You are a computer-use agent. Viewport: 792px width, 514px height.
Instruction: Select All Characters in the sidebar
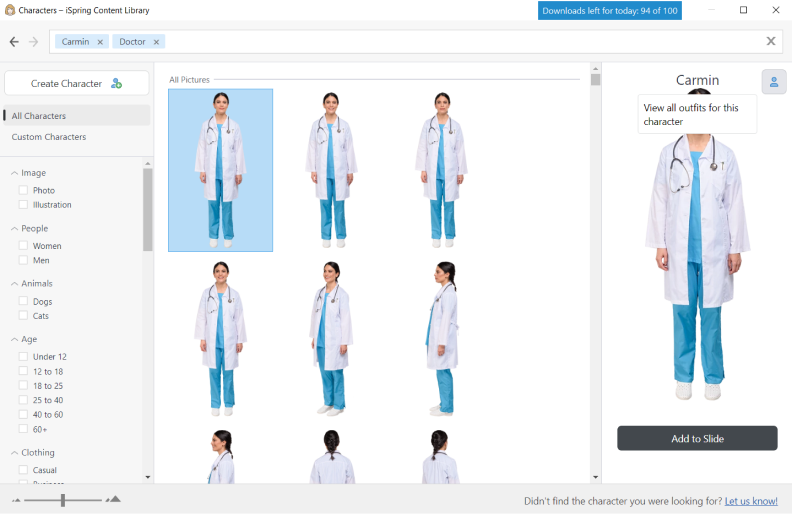(x=77, y=116)
